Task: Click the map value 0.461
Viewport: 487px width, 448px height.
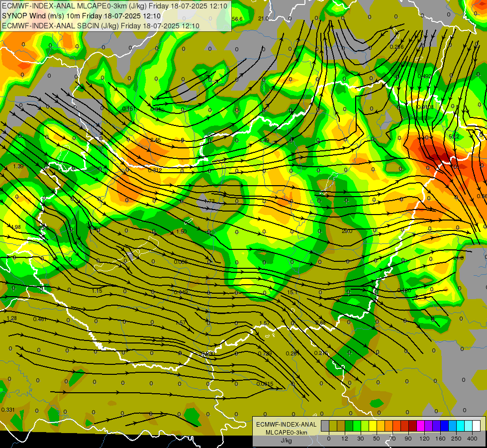Action: click(40, 319)
